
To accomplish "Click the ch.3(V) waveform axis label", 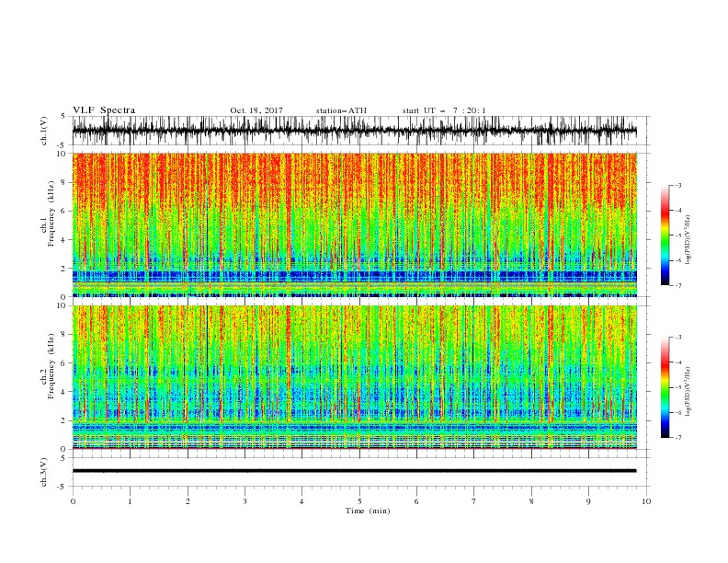I will [x=44, y=472].
